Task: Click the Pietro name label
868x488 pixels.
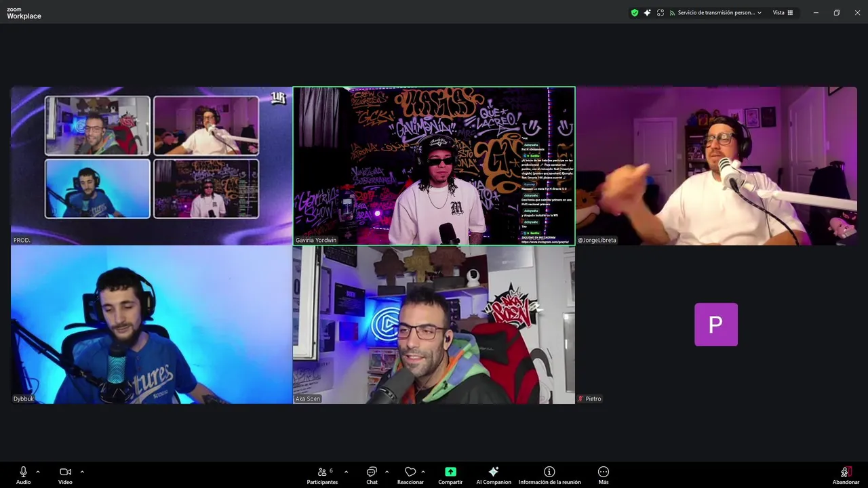Action: coord(590,399)
